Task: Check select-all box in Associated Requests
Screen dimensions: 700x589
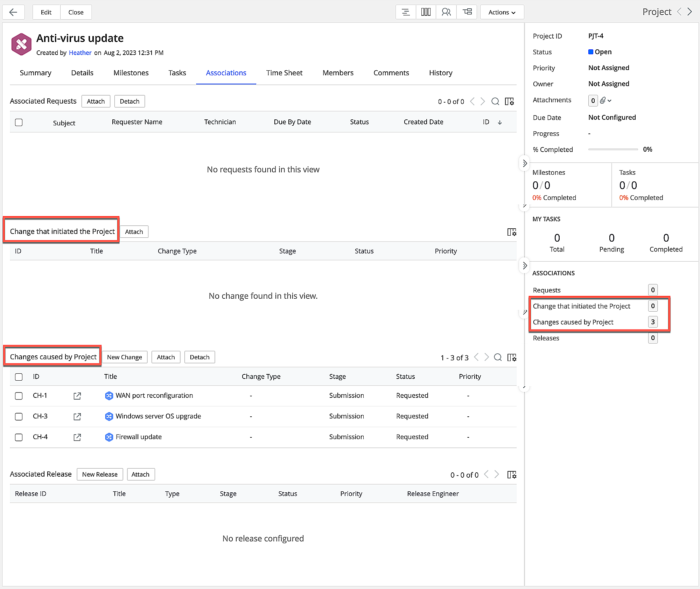Action: point(19,122)
